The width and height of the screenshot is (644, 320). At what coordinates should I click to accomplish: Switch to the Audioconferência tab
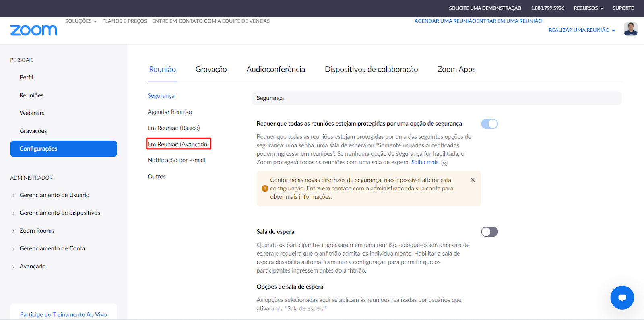click(276, 69)
